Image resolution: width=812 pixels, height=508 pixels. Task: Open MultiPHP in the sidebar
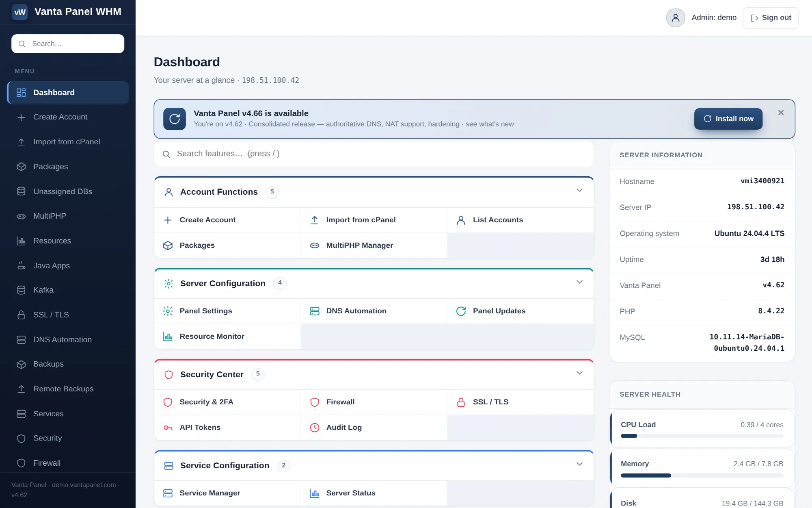click(68, 216)
